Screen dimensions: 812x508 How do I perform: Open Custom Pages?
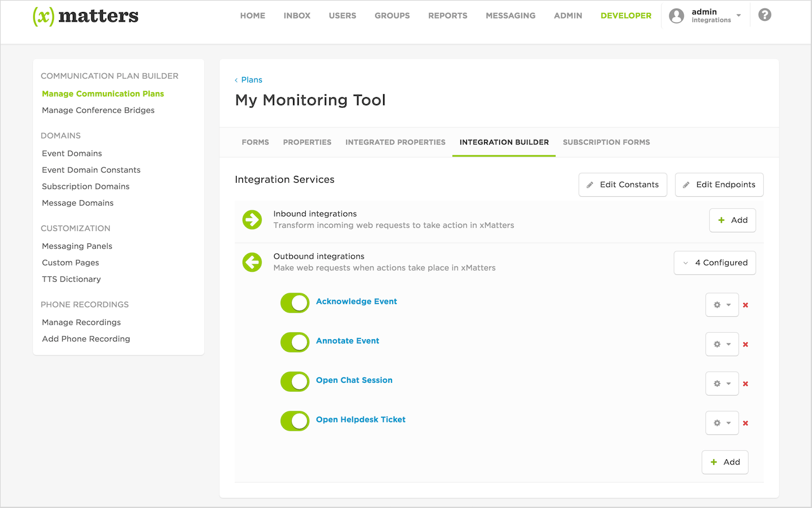pyautogui.click(x=70, y=263)
